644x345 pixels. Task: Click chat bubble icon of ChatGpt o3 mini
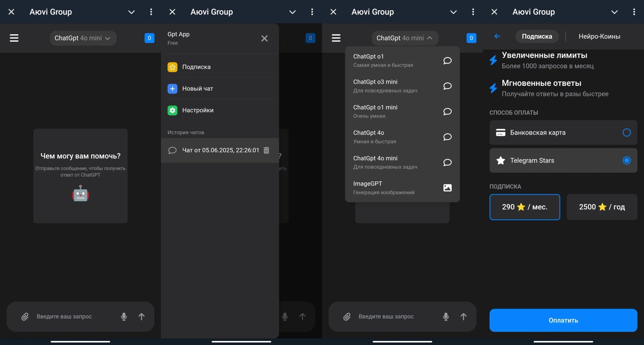coord(447,86)
